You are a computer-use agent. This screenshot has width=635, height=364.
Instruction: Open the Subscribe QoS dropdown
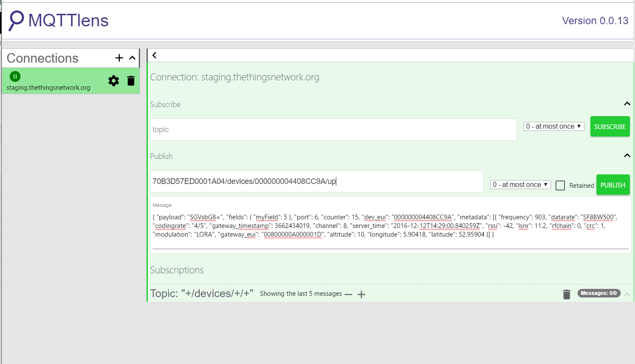click(x=554, y=126)
